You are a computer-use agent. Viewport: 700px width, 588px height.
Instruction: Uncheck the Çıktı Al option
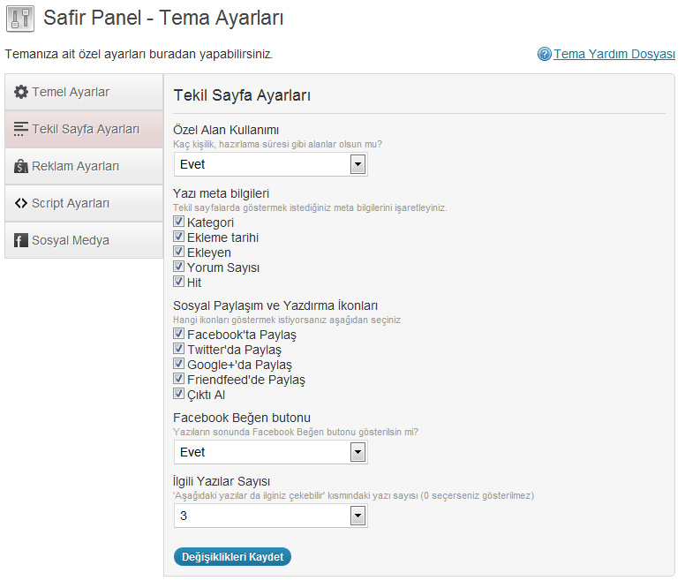coord(178,394)
